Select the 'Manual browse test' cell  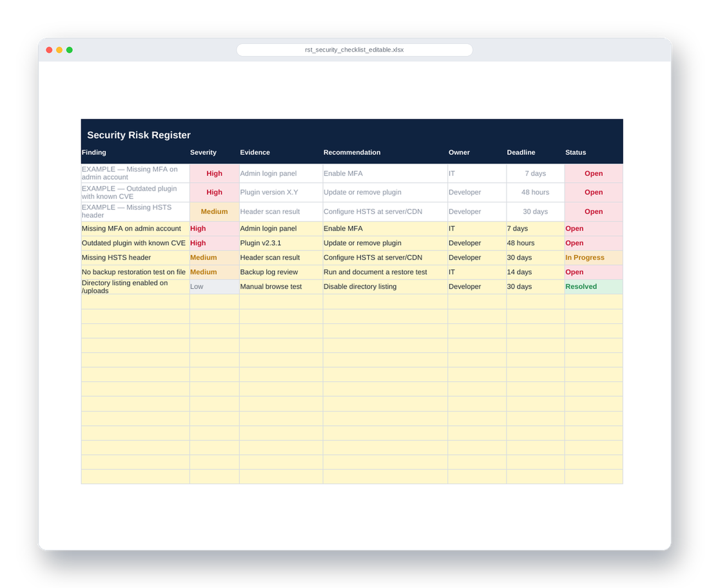tap(281, 287)
